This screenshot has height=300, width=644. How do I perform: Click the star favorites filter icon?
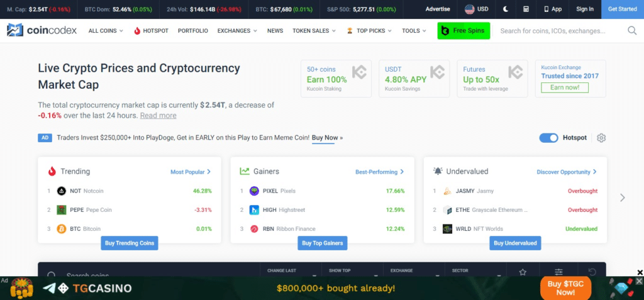[523, 272]
